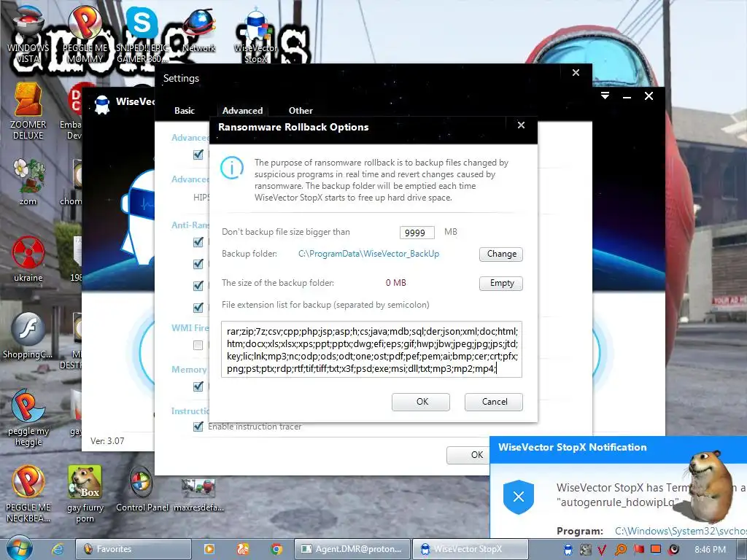Open the WINDOWS VISTA desktop icon
747x560 pixels.
pyautogui.click(x=28, y=34)
